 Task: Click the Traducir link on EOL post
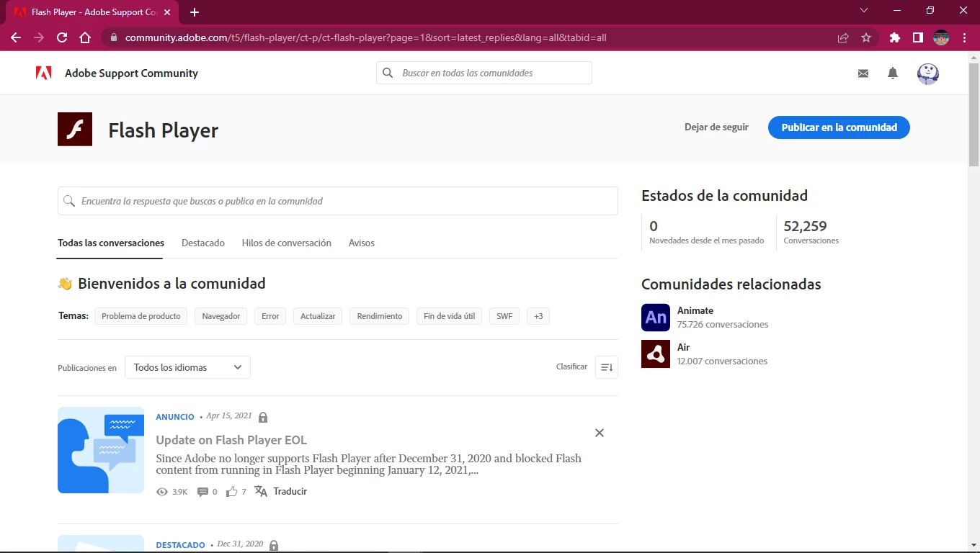pyautogui.click(x=290, y=492)
